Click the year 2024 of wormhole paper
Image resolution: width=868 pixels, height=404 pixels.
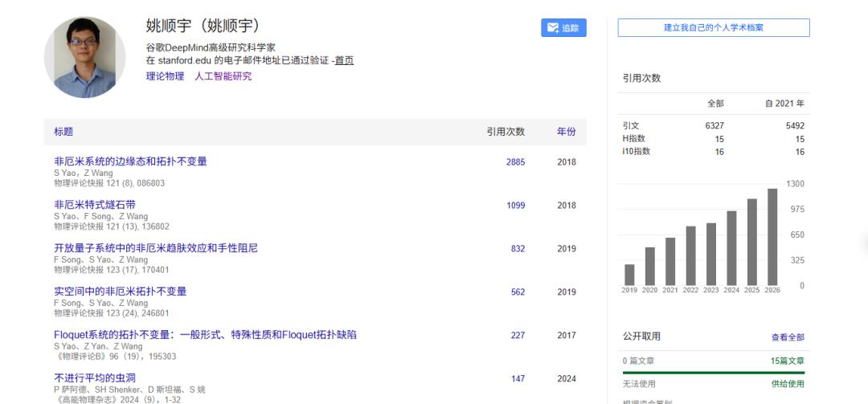click(x=567, y=378)
